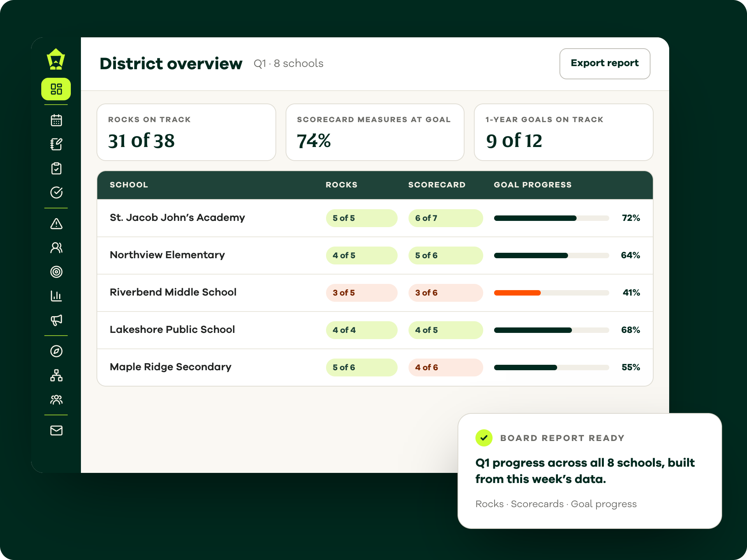Image resolution: width=747 pixels, height=560 pixels.
Task: Open the clipboard checklist icon in sidebar
Action: (56, 168)
